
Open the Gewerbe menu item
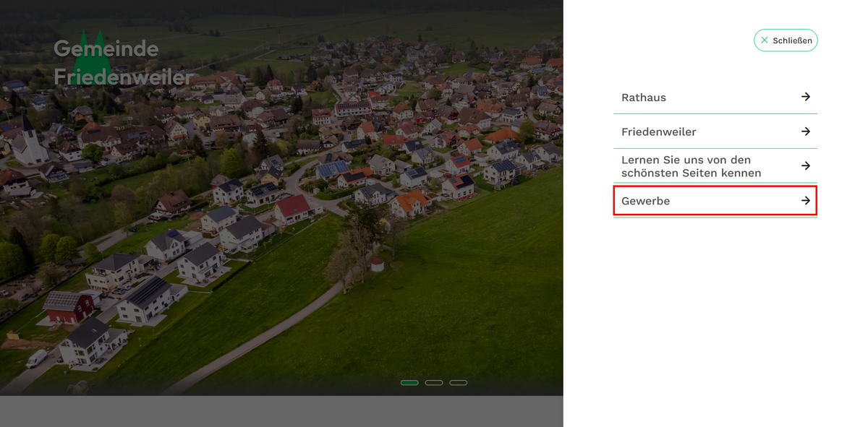click(715, 201)
